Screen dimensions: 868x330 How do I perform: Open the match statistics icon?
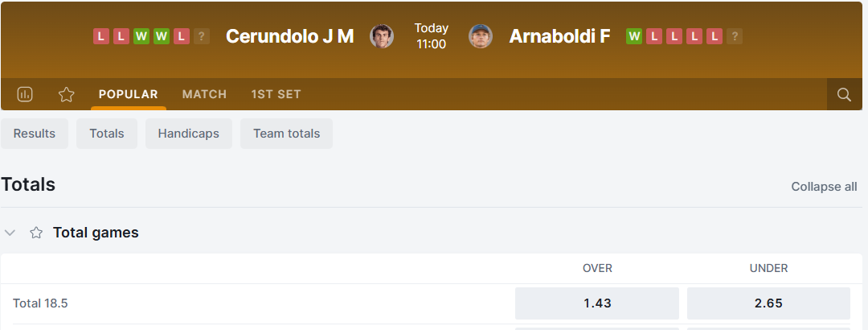(x=25, y=94)
